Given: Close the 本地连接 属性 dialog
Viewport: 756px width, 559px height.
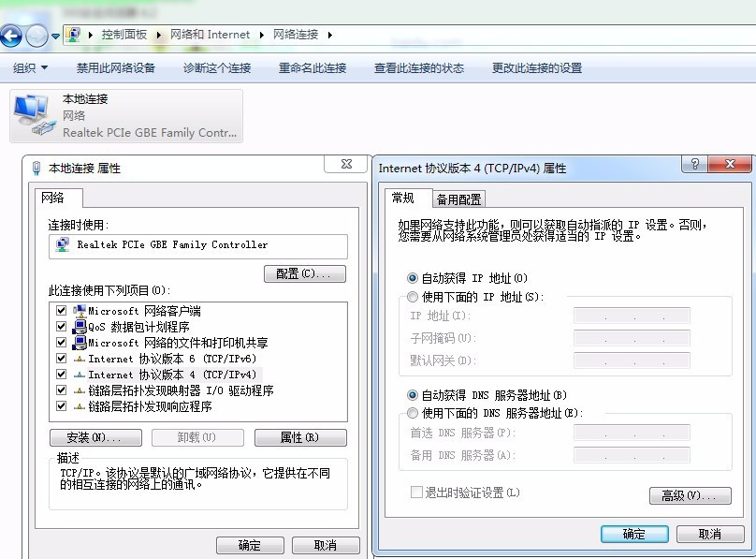Looking at the screenshot, I should point(346,164).
